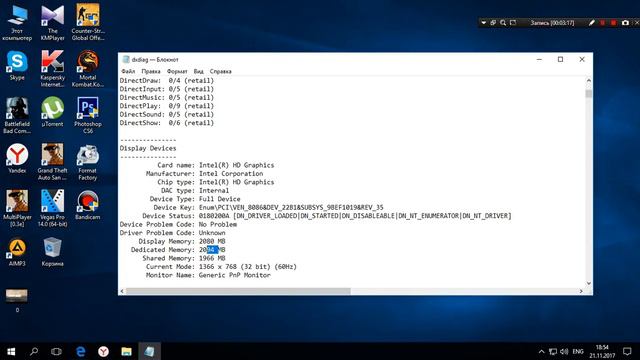Select the Kaspersky Internet Security icon

(53, 69)
